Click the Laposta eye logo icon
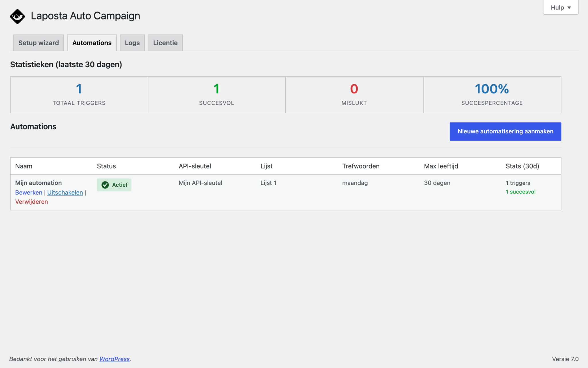 pyautogui.click(x=17, y=16)
